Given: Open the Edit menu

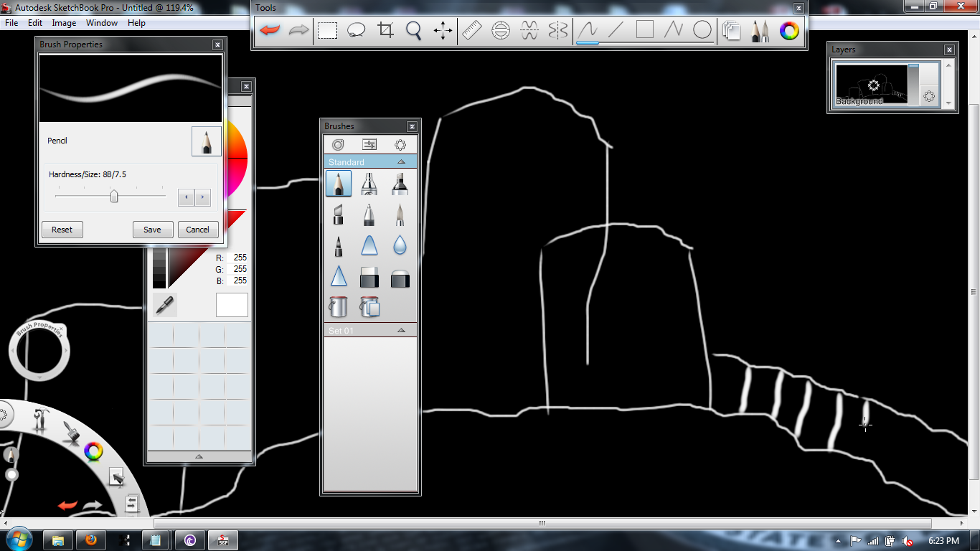Looking at the screenshot, I should click(x=35, y=23).
